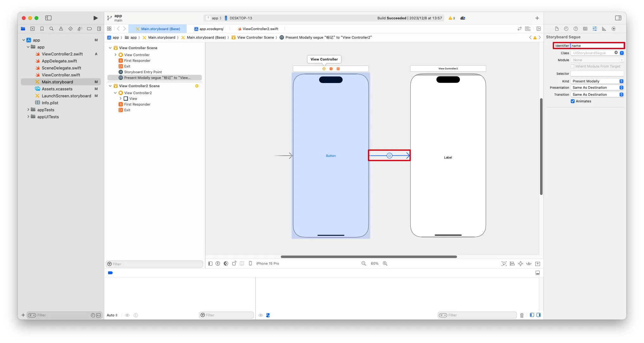Click the trash icon in debug console
The image size is (644, 343).
pyautogui.click(x=522, y=315)
